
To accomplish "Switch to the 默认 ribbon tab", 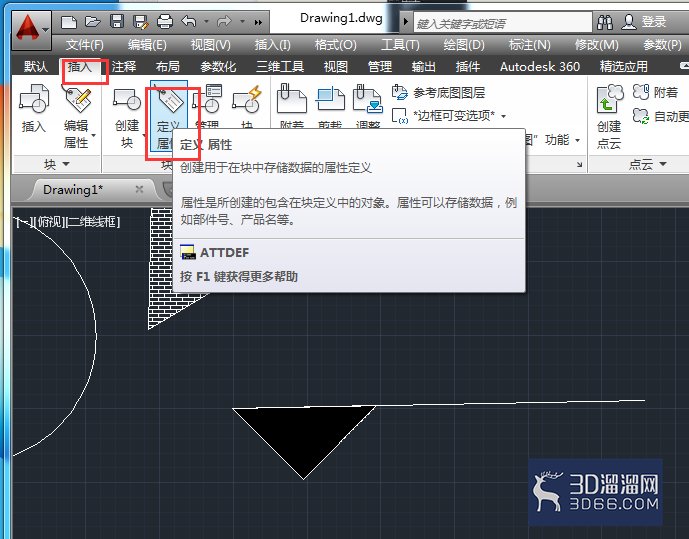I will (36, 67).
